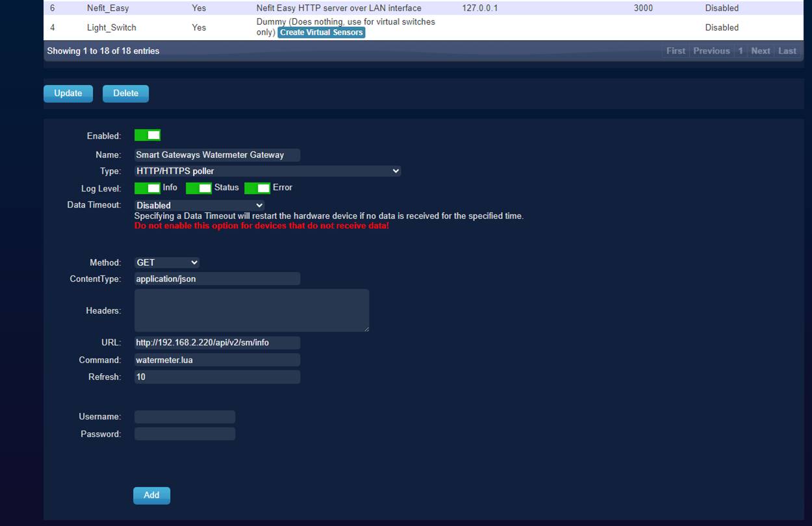The height and width of the screenshot is (526, 812).
Task: Go to the Previous page
Action: click(x=711, y=51)
